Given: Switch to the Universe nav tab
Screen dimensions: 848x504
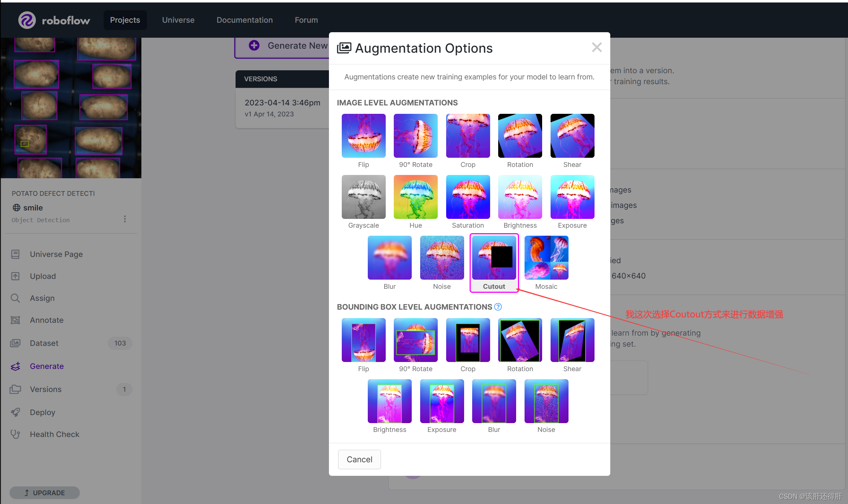Looking at the screenshot, I should click(178, 20).
